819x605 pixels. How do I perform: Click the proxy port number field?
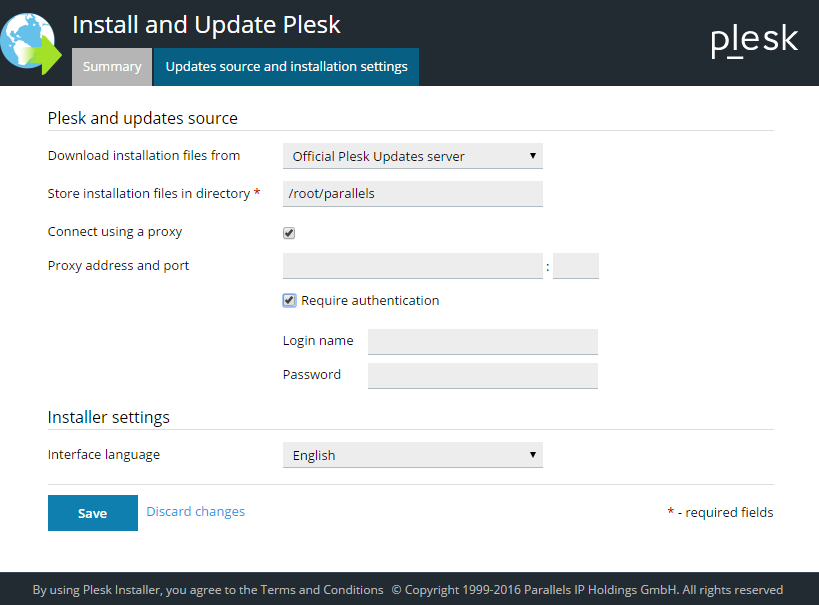[575, 266]
